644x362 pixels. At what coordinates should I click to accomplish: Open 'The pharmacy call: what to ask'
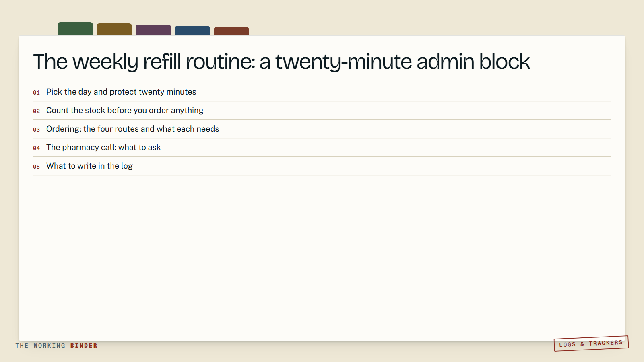[322, 148]
